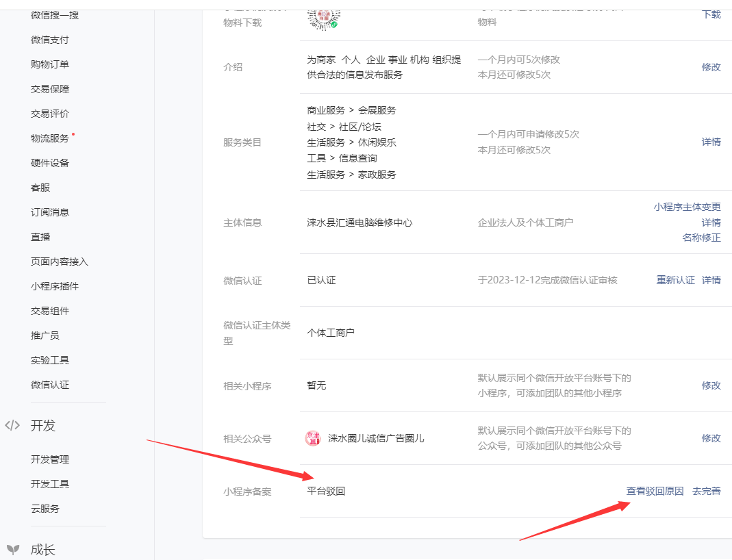
Task: Click 商业服务 > 会展服务 category
Action: tap(351, 110)
